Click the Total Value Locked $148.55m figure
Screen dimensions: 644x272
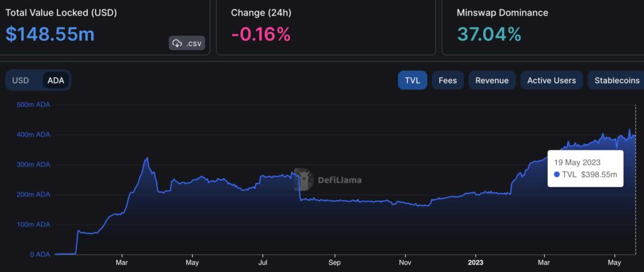(50, 35)
